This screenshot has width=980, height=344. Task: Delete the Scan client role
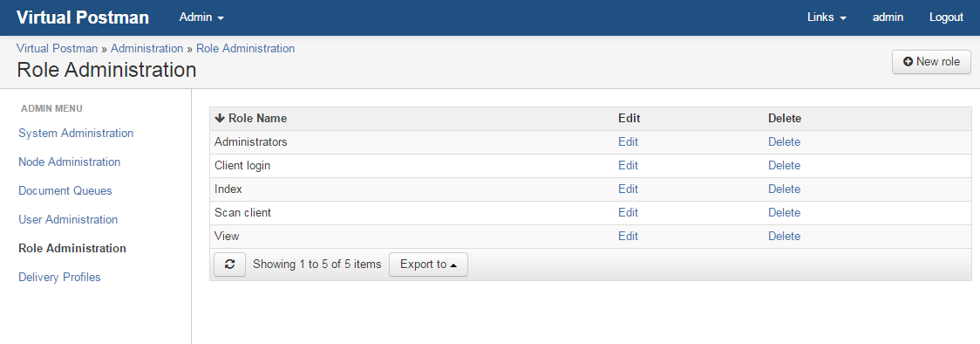(x=785, y=213)
